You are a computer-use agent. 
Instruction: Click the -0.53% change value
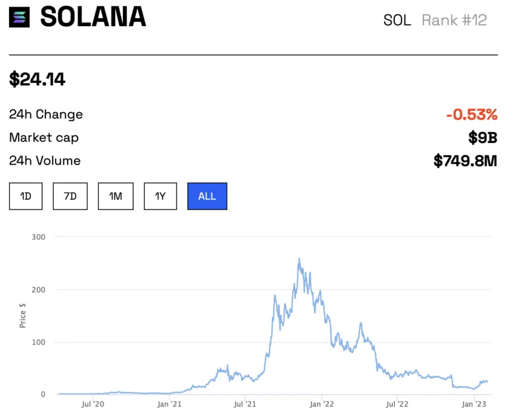click(x=471, y=115)
